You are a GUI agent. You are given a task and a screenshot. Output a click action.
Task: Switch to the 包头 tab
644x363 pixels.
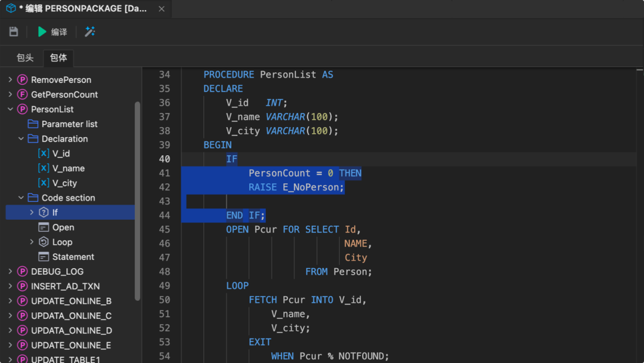click(25, 58)
